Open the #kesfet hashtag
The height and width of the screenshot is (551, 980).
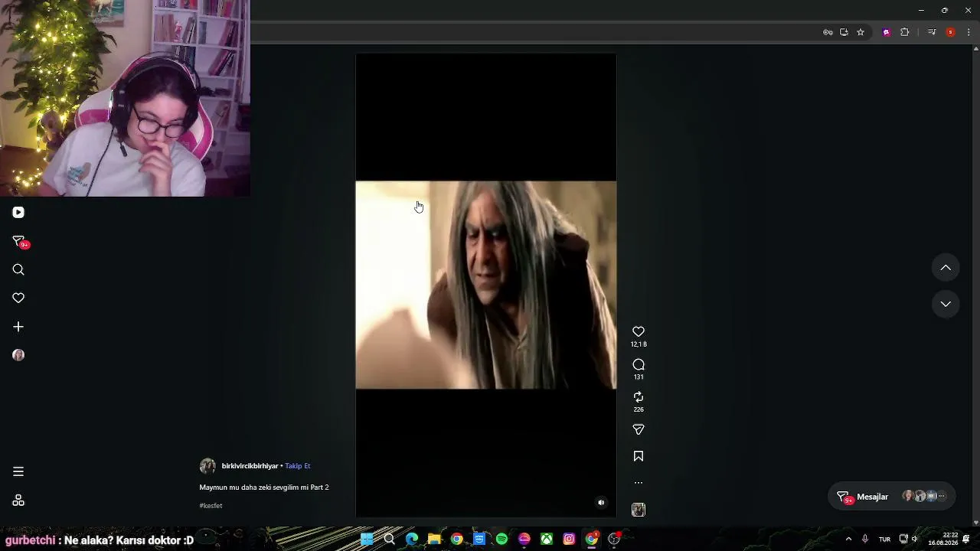(211, 506)
